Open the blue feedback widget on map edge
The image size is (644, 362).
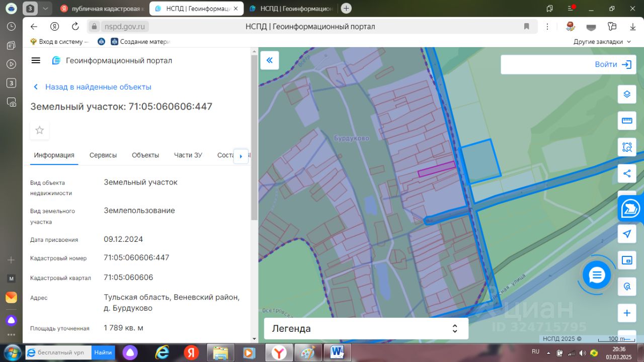[x=631, y=208]
